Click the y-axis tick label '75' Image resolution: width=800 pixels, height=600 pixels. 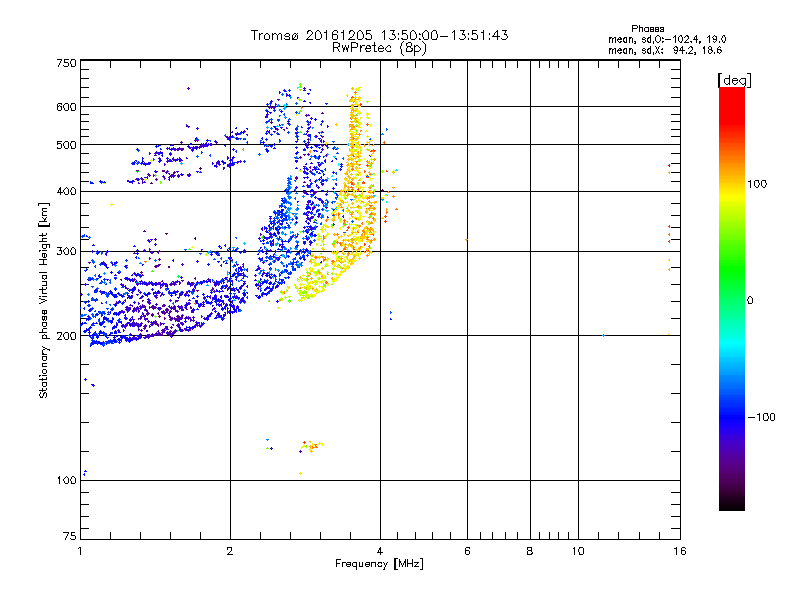[70, 536]
